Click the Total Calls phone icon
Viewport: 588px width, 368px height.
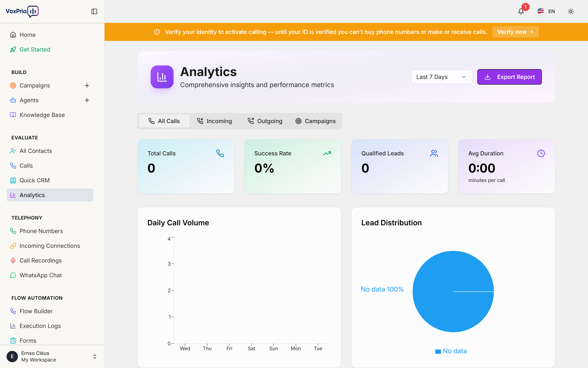point(220,153)
